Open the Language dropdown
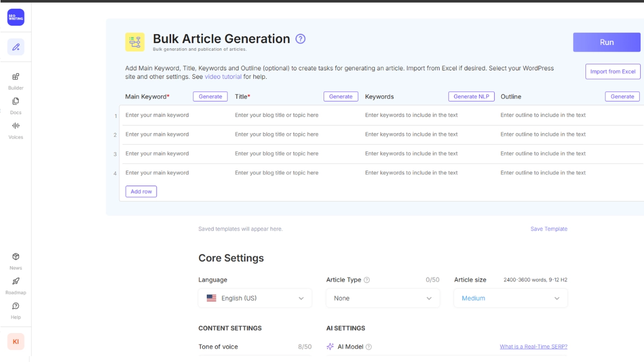Viewport: 644px width, 362px height. [255, 298]
